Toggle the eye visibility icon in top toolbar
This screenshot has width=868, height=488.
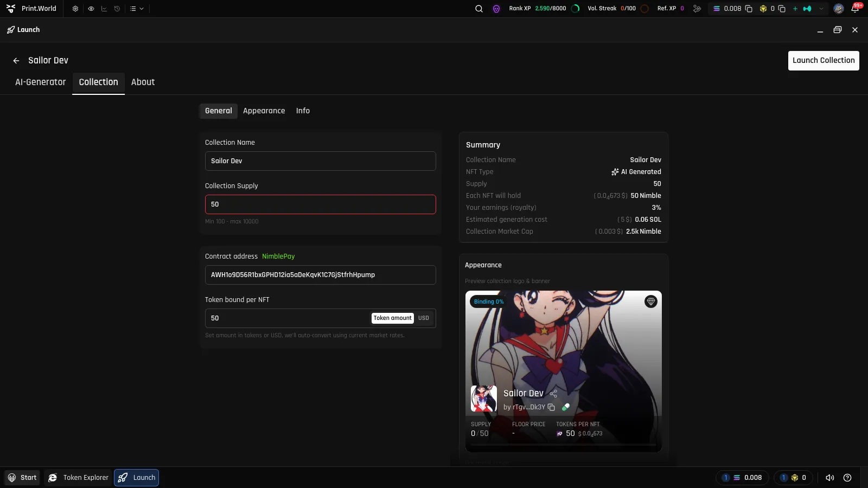pos(91,9)
